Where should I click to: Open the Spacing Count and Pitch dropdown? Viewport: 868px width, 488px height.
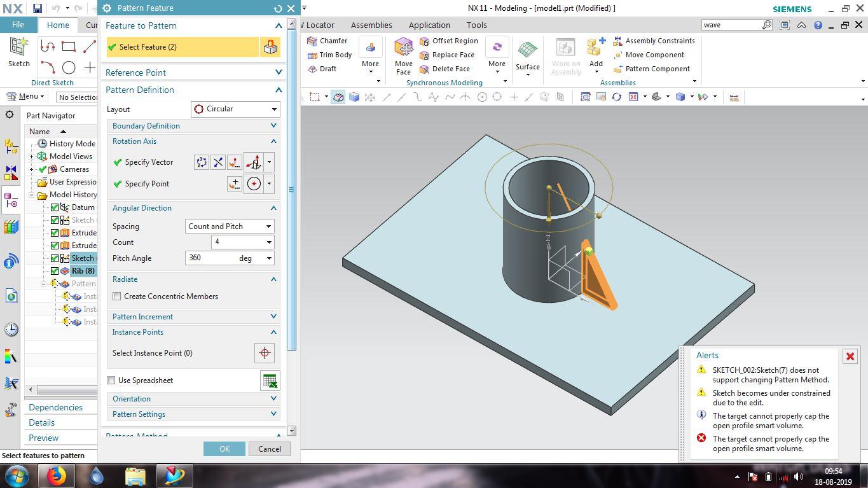pyautogui.click(x=230, y=227)
